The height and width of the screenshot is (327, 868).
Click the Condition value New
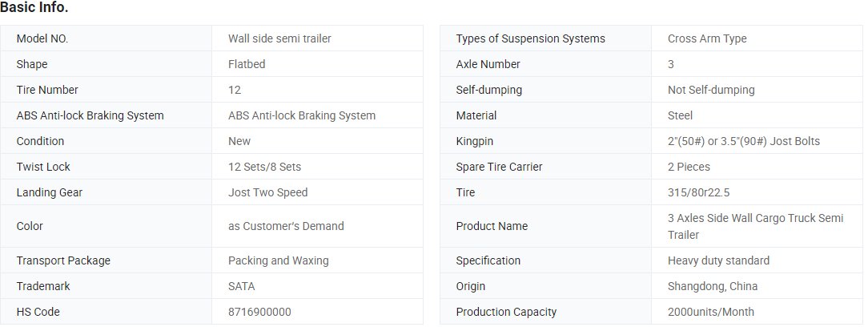tap(239, 141)
